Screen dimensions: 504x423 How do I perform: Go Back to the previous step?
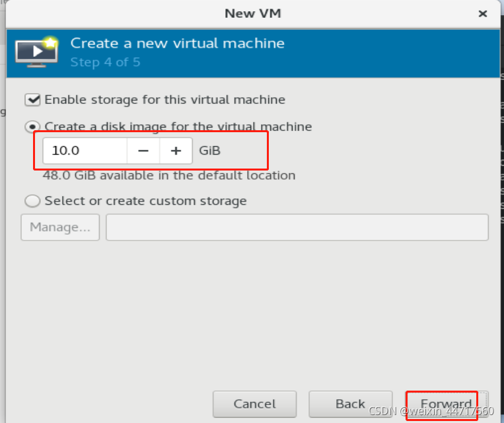[350, 404]
